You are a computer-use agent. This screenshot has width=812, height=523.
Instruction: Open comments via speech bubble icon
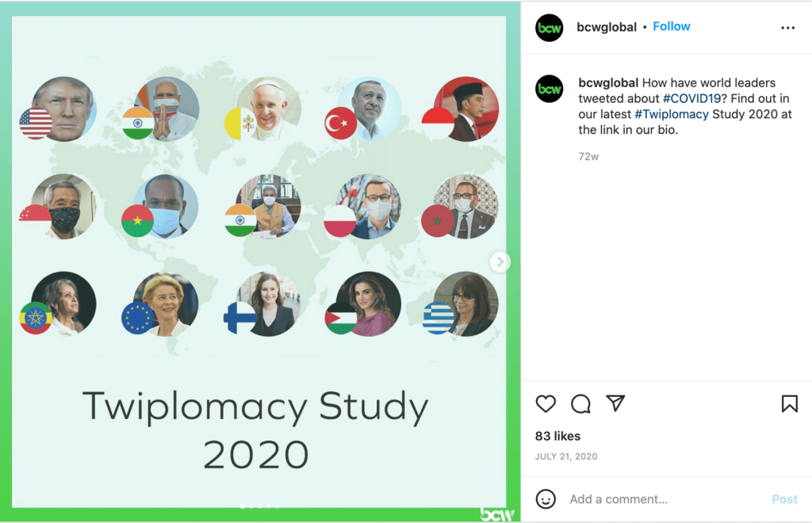click(x=580, y=403)
